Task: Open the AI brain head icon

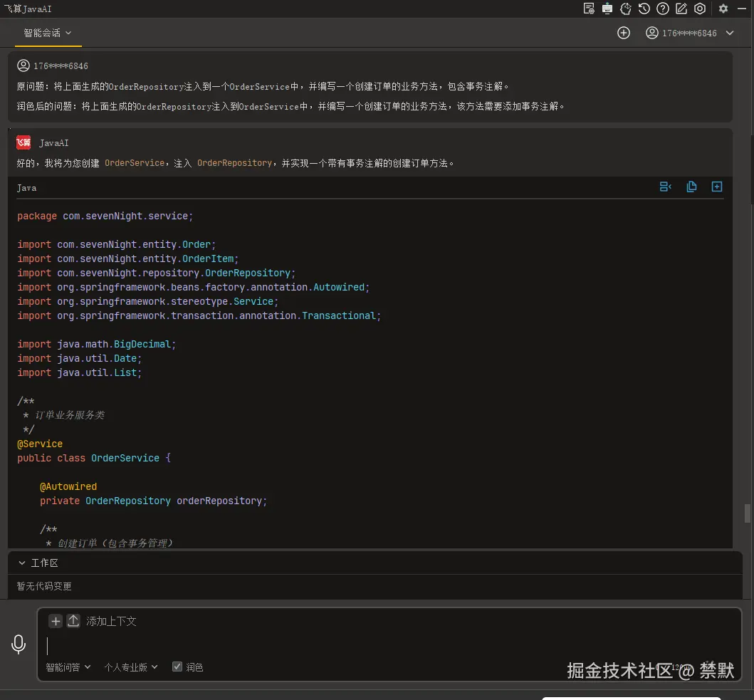Action: [626, 9]
